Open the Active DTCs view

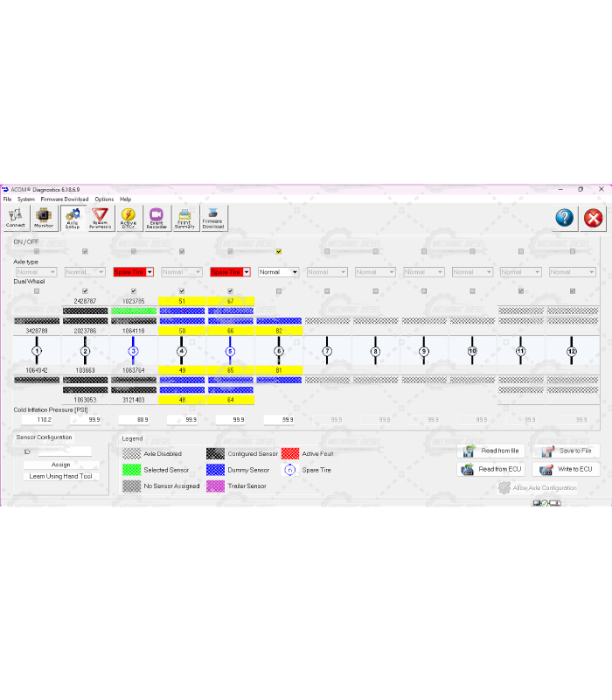129,218
